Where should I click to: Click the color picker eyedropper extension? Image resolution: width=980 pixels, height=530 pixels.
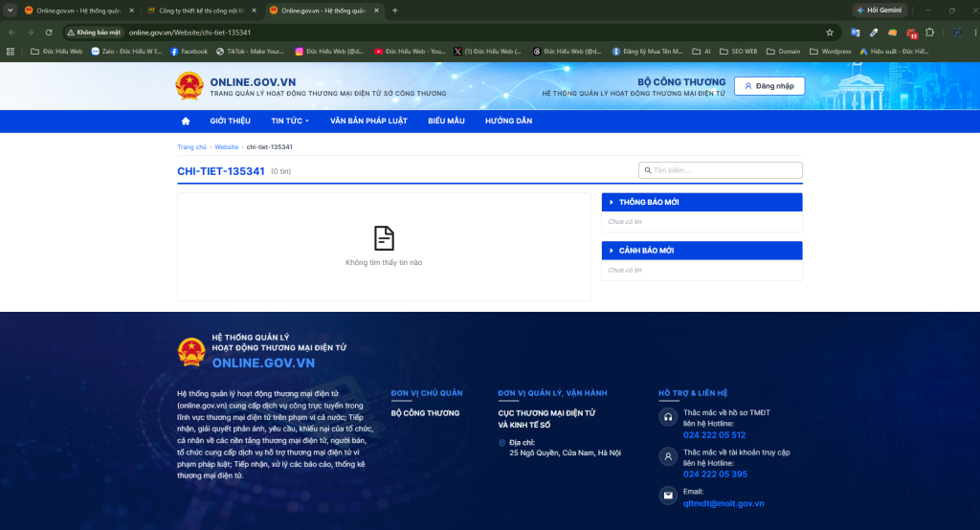coord(874,33)
